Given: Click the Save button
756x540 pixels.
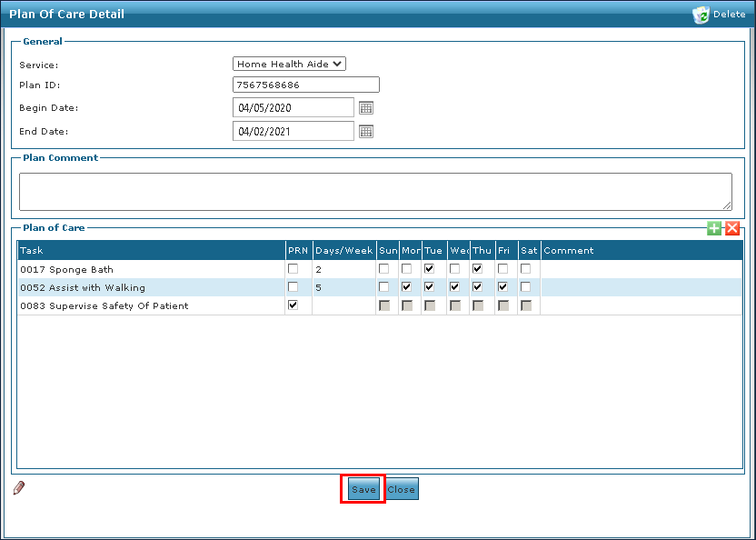Looking at the screenshot, I should (363, 489).
